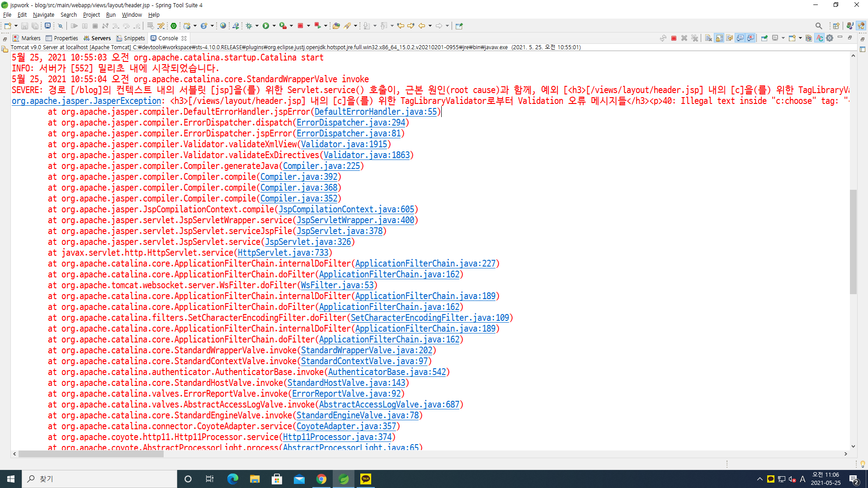Click the Remove Launch gray X icon

click(x=684, y=38)
